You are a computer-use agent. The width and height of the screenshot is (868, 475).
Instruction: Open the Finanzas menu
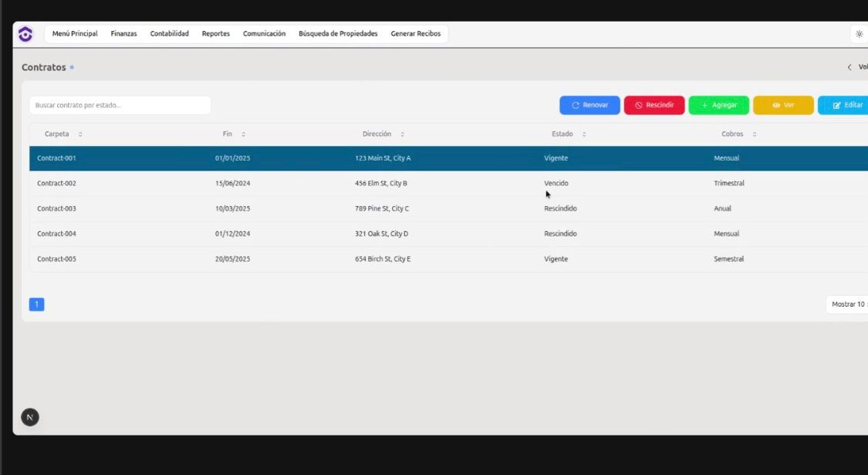[123, 34]
